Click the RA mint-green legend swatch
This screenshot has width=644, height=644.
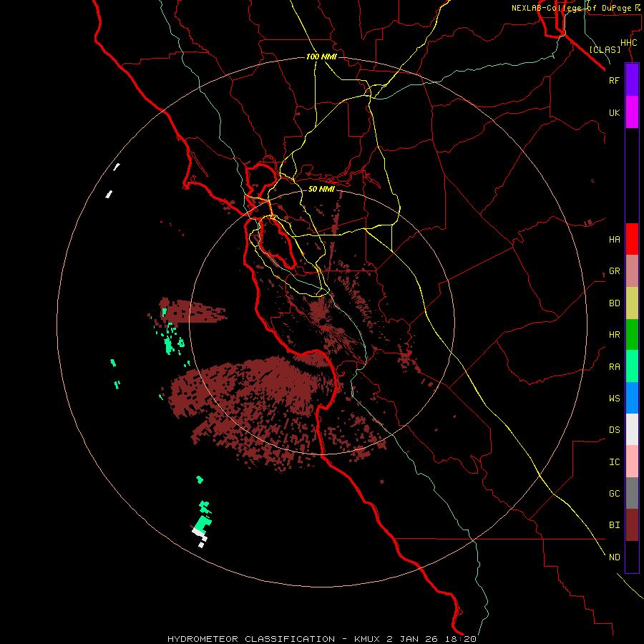tap(632, 366)
